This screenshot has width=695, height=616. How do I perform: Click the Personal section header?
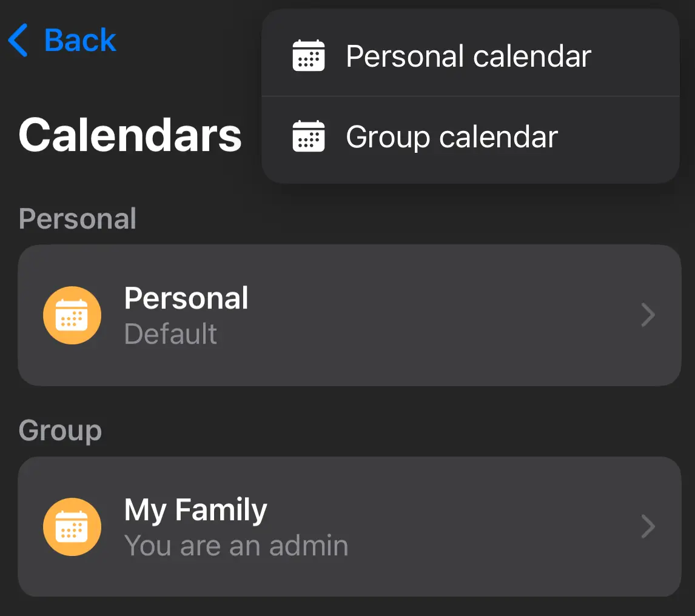pos(77,218)
